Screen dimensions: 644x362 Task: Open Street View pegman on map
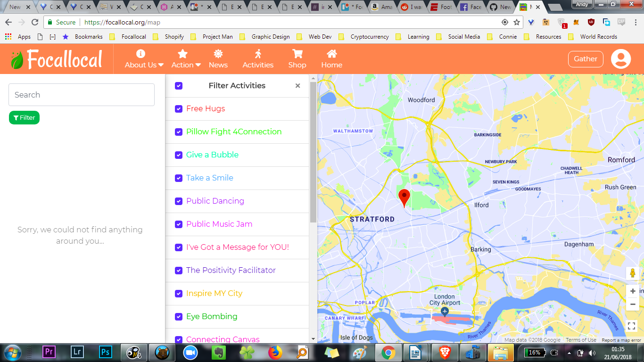coord(632,273)
